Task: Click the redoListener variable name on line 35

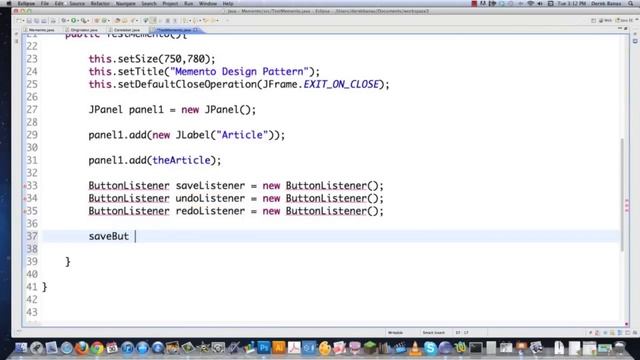Action: pyautogui.click(x=210, y=211)
